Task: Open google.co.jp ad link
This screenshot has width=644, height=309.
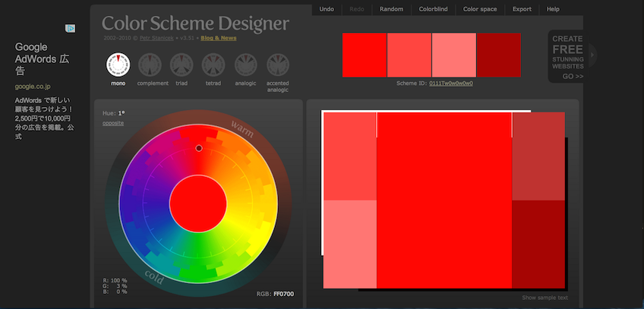Action: coord(33,87)
